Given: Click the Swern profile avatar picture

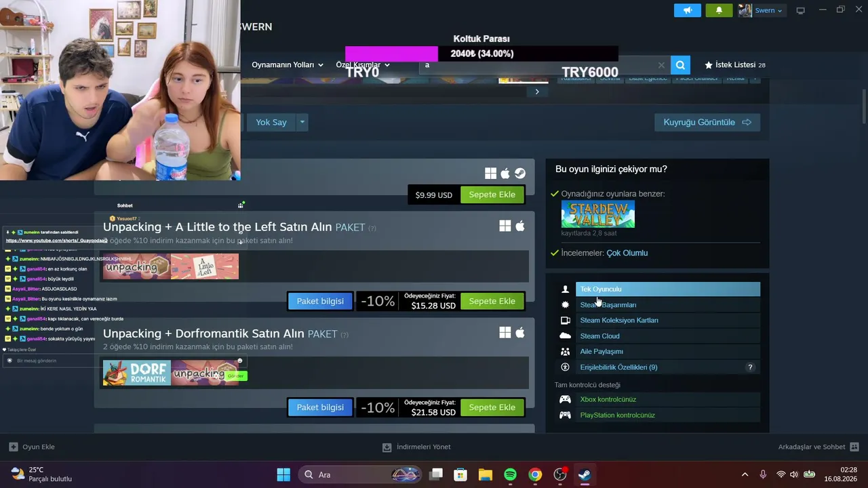Looking at the screenshot, I should tap(745, 10).
